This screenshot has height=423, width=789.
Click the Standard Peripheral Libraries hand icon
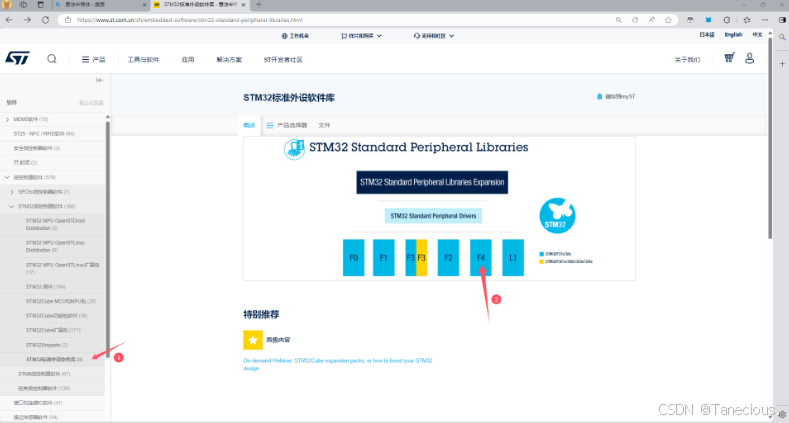tap(294, 149)
